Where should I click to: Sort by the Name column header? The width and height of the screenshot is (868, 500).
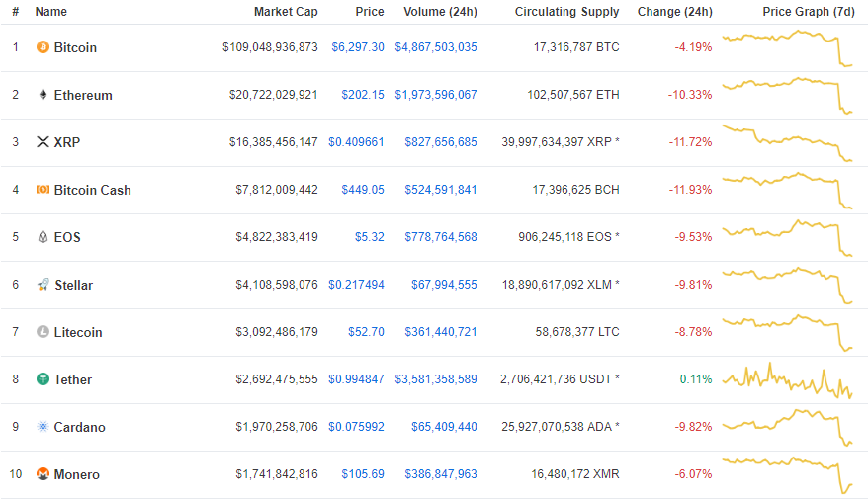tap(51, 12)
